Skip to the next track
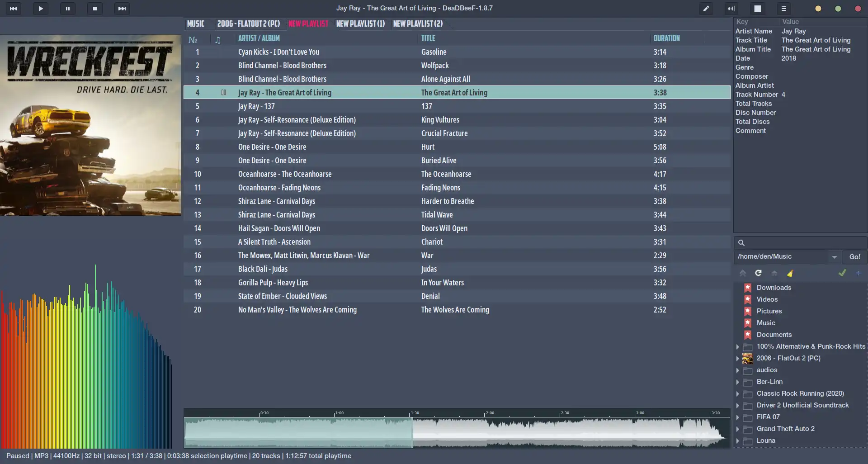 122,8
